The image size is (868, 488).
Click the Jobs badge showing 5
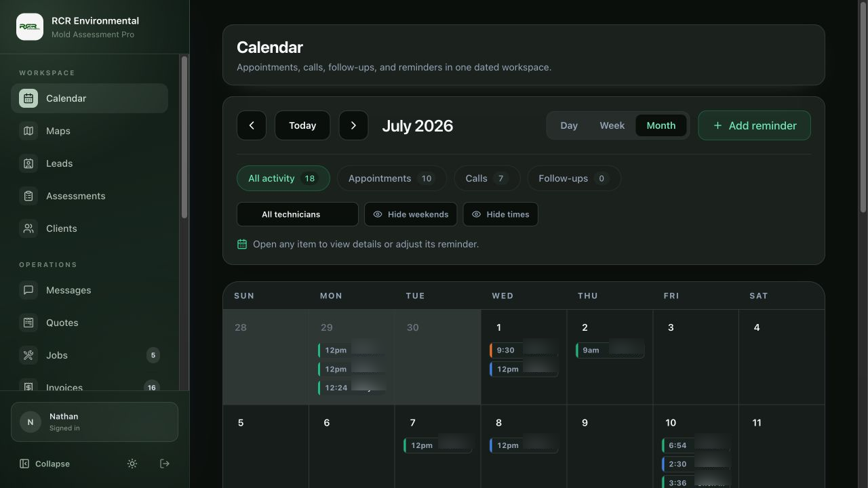pos(153,355)
